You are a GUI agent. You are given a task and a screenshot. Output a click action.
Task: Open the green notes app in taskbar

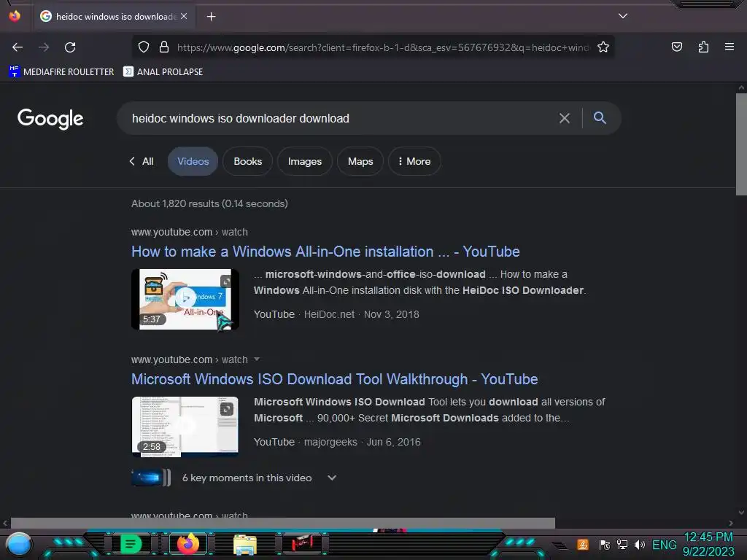pyautogui.click(x=131, y=544)
